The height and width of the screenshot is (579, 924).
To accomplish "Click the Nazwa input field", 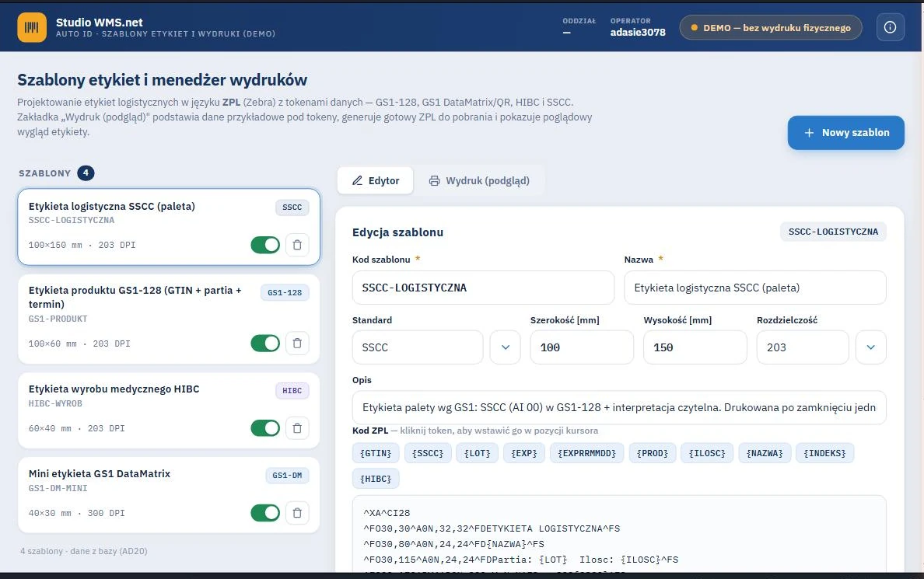I will click(755, 288).
